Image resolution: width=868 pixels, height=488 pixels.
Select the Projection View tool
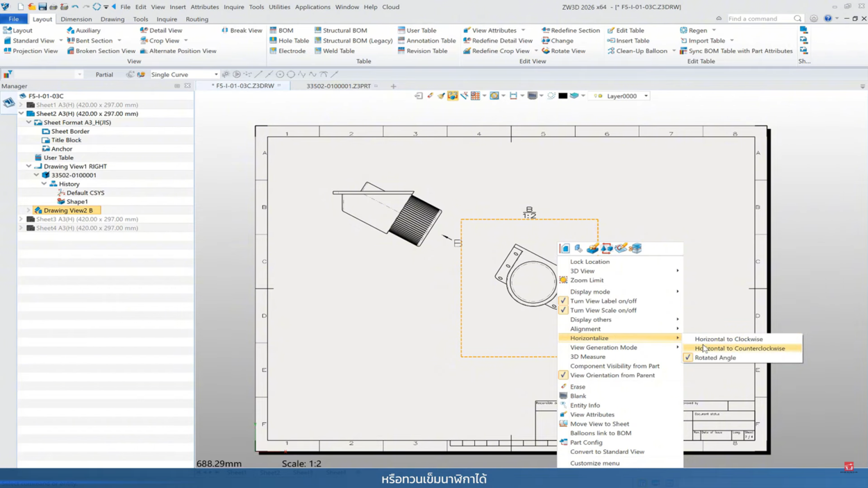pos(35,51)
